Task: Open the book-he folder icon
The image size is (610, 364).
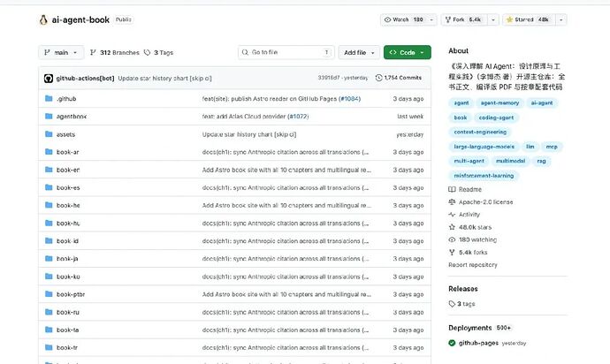Action: (49, 205)
